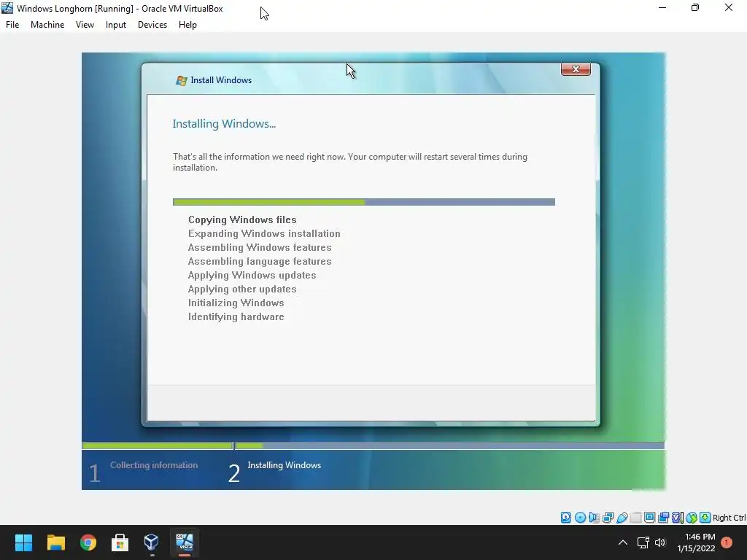Open the Help menu

[x=187, y=25]
